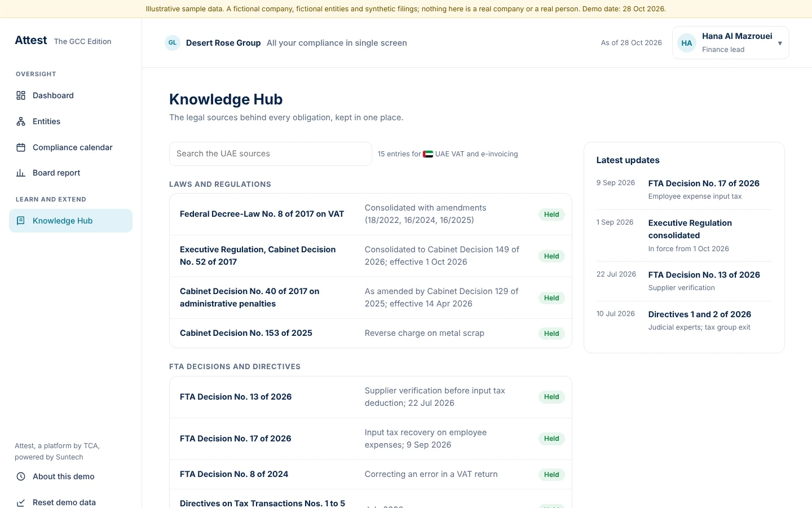Open latest update Executive Regulation consolidated

690,229
